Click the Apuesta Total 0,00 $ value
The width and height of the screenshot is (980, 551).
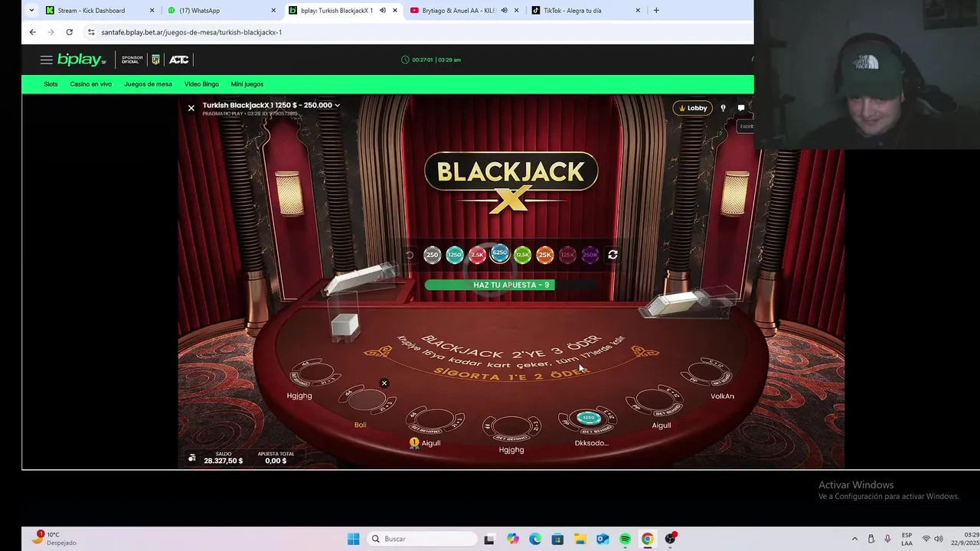[x=276, y=461]
